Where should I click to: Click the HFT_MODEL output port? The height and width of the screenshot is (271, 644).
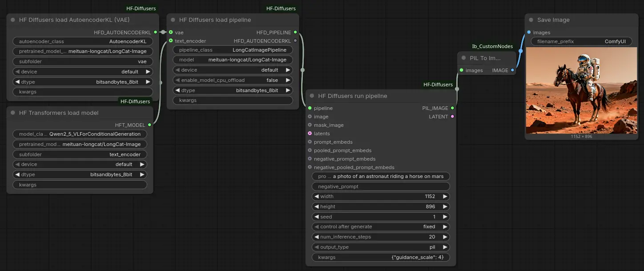point(149,125)
